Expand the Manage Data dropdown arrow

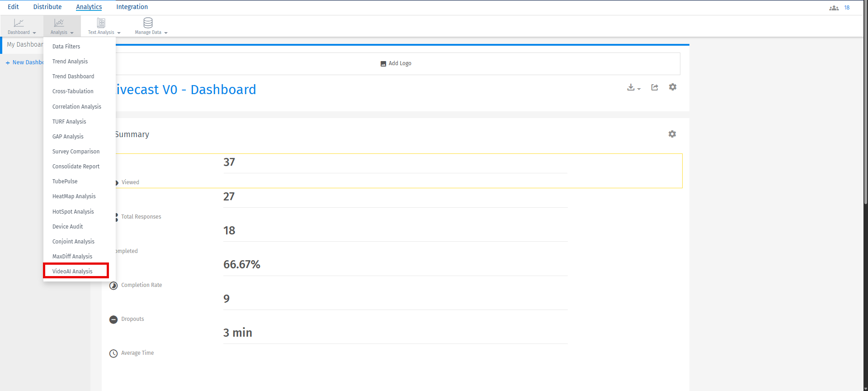(x=166, y=33)
